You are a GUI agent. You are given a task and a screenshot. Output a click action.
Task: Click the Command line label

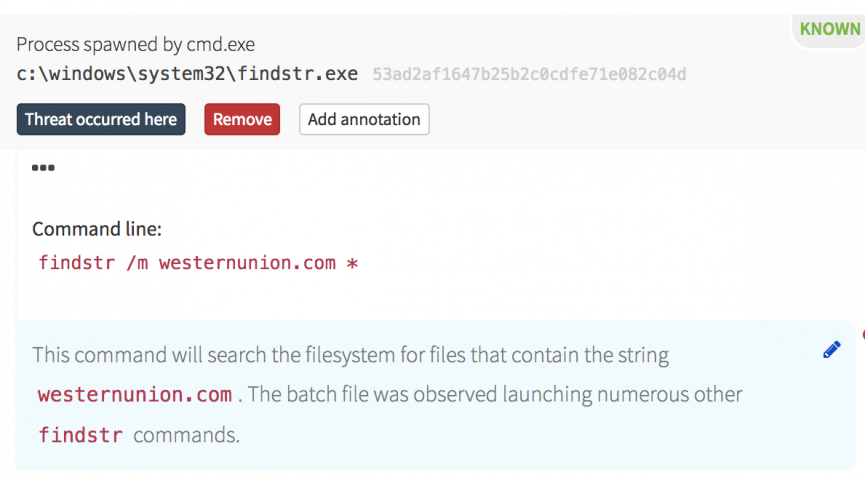[x=97, y=229]
